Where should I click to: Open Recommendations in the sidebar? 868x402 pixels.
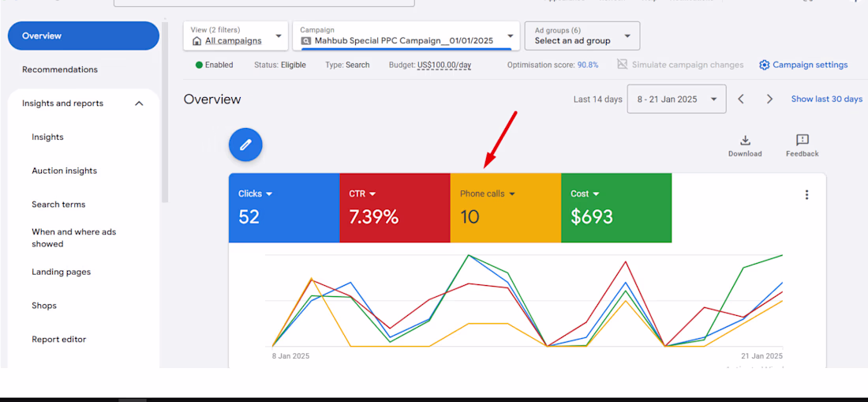(x=60, y=70)
